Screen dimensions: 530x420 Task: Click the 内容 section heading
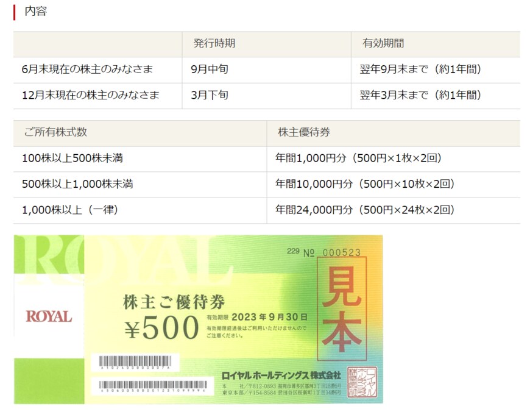tap(35, 11)
